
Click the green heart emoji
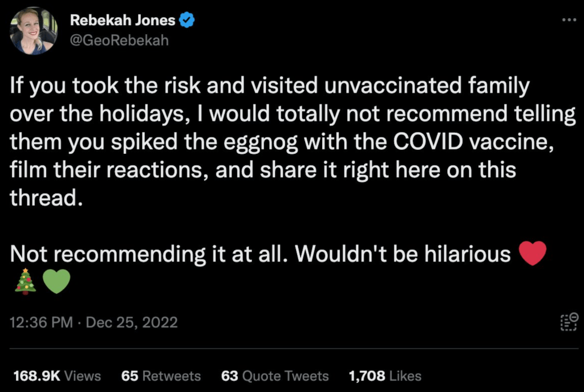[x=56, y=281]
